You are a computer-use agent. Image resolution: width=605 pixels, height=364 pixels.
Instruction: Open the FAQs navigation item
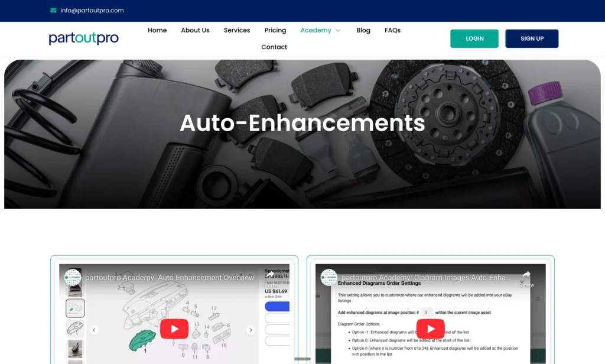(392, 30)
